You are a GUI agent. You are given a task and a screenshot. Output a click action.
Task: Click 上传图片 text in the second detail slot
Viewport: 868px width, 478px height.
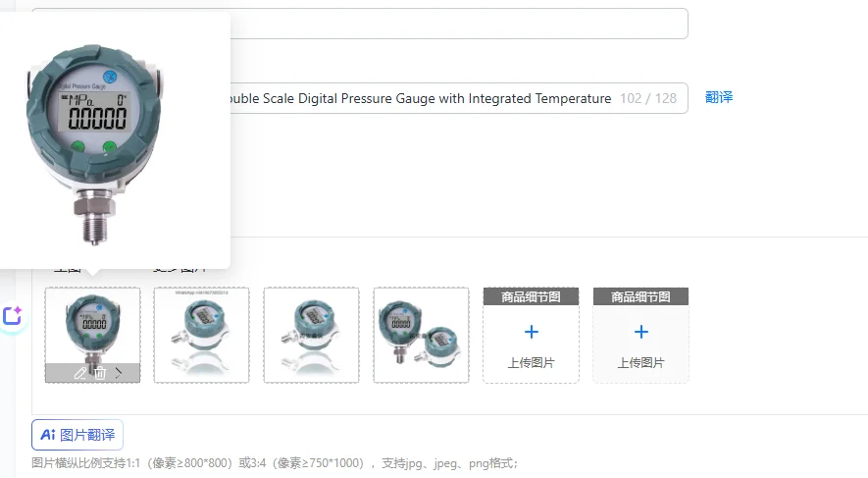pos(641,363)
